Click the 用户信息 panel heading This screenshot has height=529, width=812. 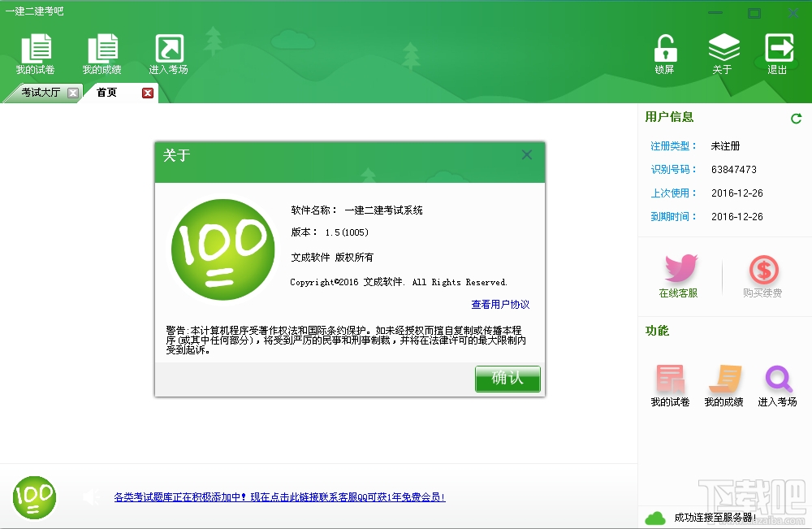669,117
